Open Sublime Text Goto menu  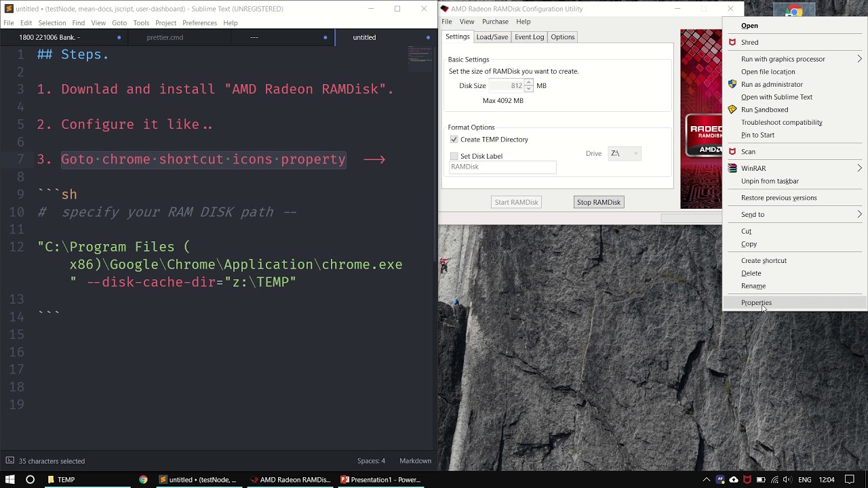tap(119, 22)
